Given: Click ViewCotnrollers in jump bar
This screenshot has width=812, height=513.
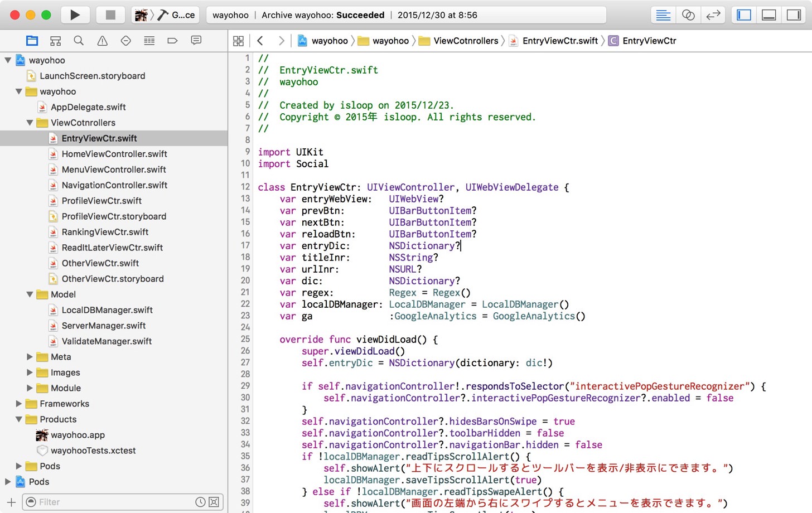Looking at the screenshot, I should (x=458, y=41).
